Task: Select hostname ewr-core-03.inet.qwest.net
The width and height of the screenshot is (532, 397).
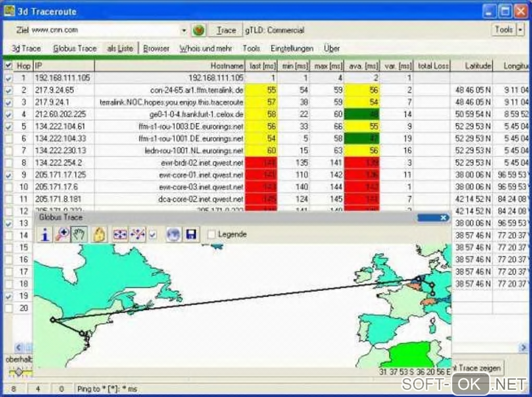Action: click(x=201, y=187)
